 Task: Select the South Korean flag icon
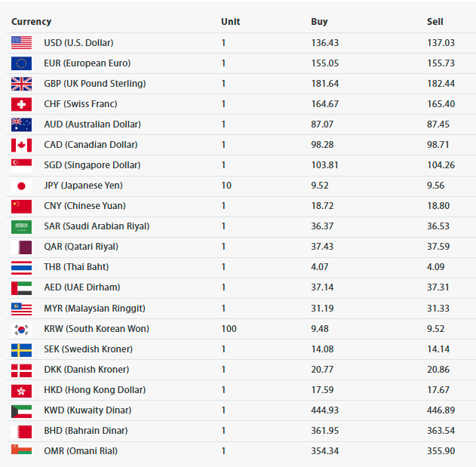[x=21, y=329]
